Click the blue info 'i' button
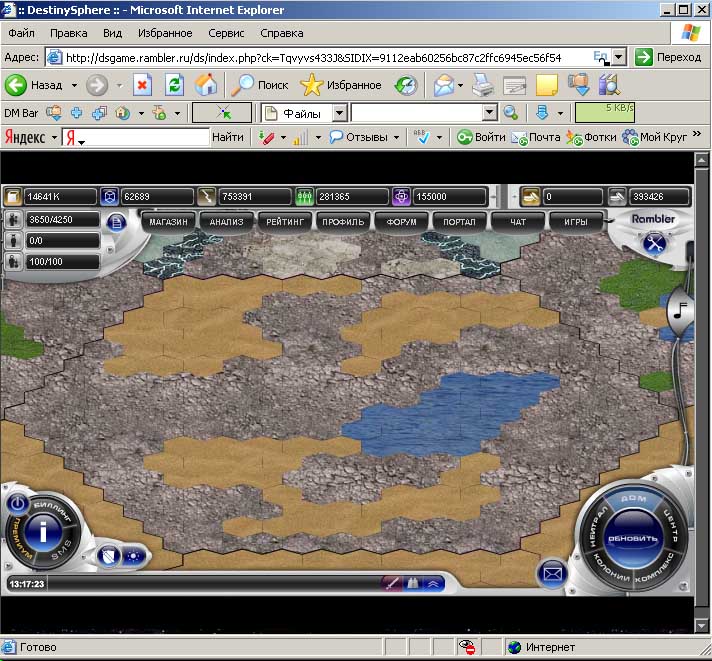This screenshot has width=712, height=661. [43, 532]
